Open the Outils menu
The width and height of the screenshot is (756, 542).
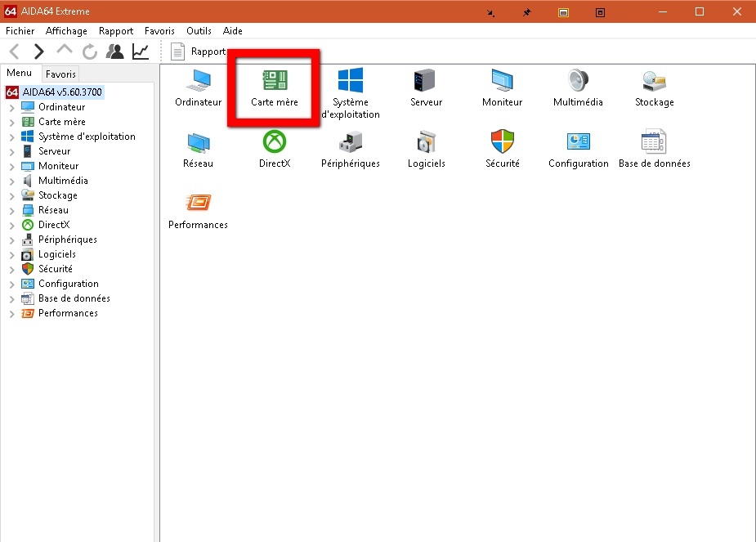click(199, 31)
